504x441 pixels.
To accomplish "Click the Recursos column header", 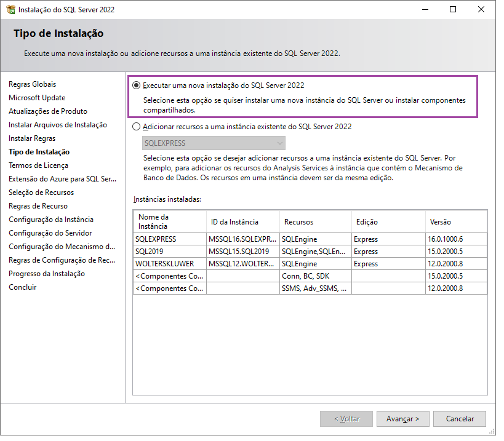I will [316, 221].
